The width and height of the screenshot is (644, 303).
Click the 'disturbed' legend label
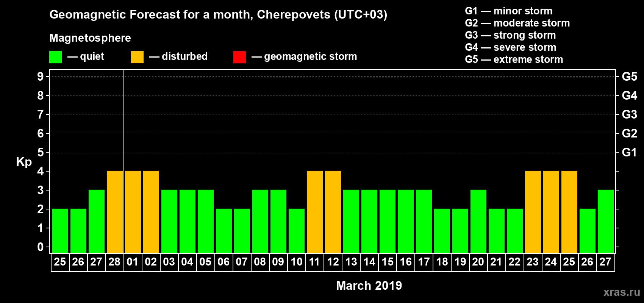(x=185, y=56)
